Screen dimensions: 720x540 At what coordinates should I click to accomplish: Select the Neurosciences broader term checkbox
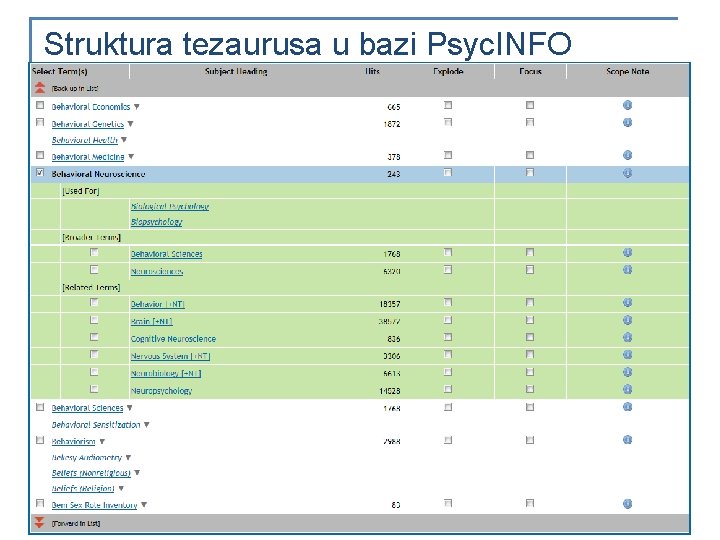tap(94, 270)
